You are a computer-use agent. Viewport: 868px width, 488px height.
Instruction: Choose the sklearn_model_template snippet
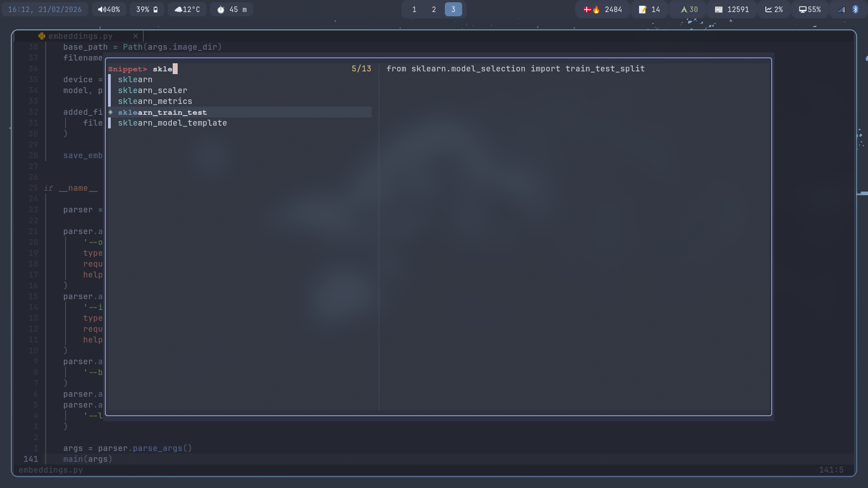[172, 123]
